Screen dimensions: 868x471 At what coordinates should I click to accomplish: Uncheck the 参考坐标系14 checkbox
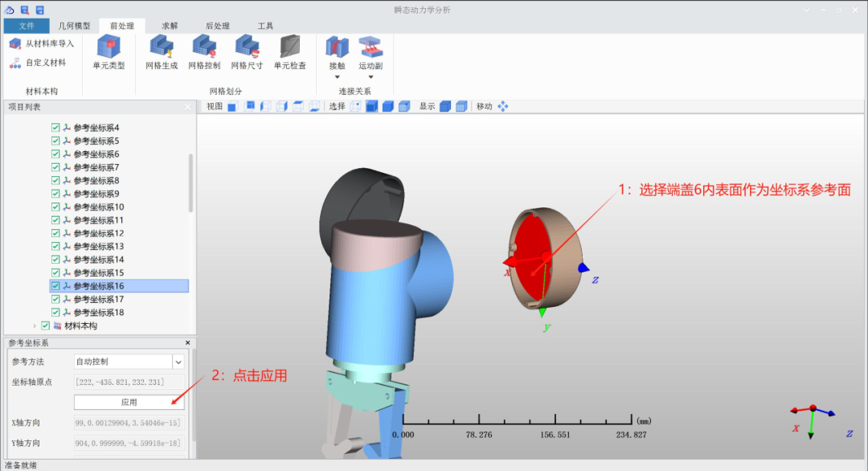pyautogui.click(x=55, y=260)
